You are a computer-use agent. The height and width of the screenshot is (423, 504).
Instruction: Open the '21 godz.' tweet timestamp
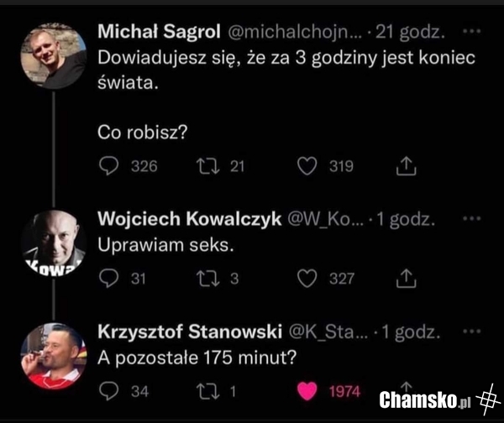[x=410, y=32]
